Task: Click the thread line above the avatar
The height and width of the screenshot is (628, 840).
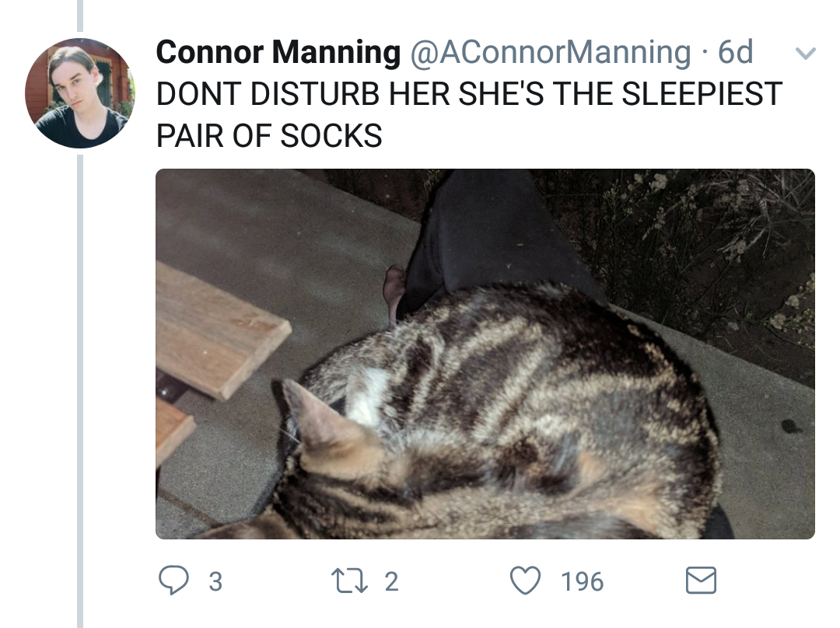Action: (80, 16)
